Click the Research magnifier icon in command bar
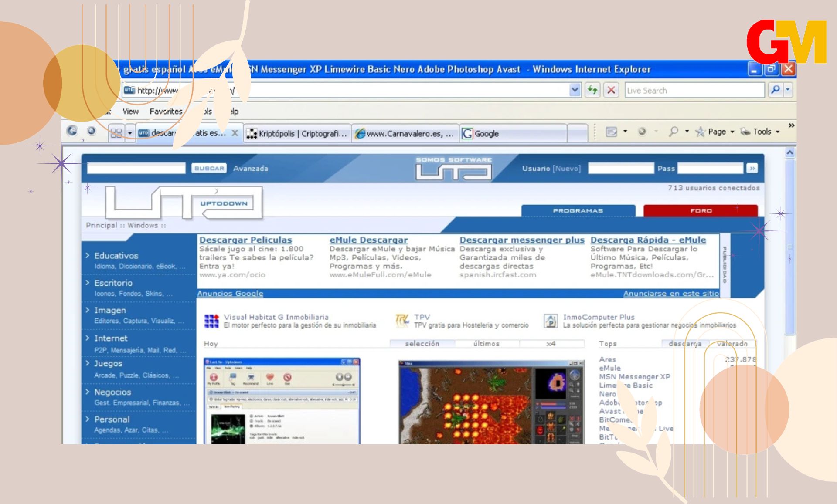This screenshot has width=837, height=504. 674,131
